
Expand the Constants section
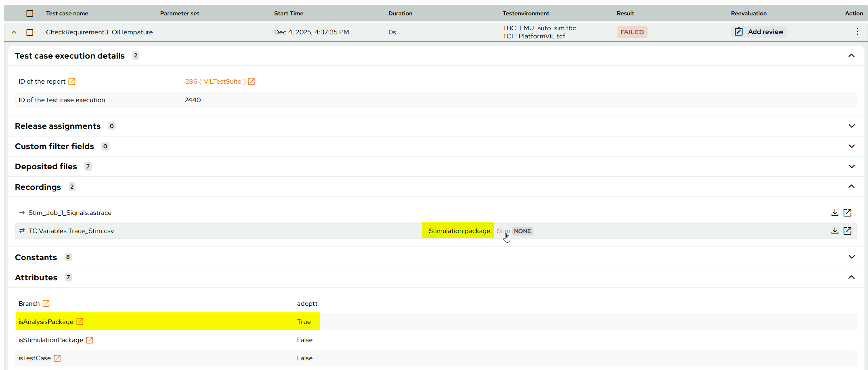(851, 257)
